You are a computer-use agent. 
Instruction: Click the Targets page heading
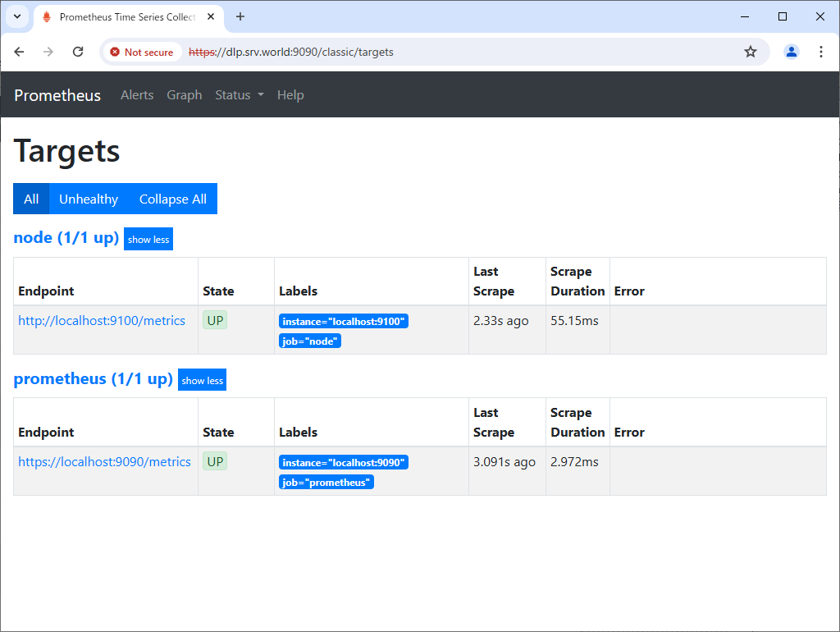66,151
